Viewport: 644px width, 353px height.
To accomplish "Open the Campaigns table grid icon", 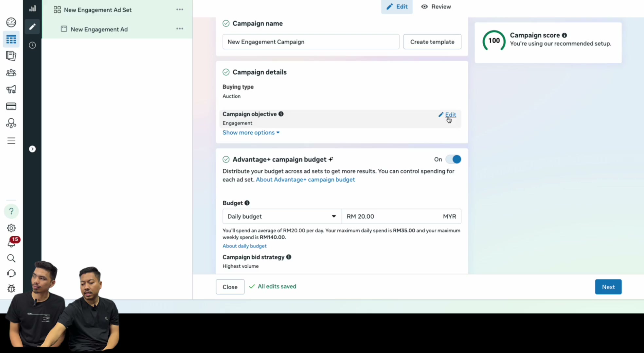I will click(11, 39).
